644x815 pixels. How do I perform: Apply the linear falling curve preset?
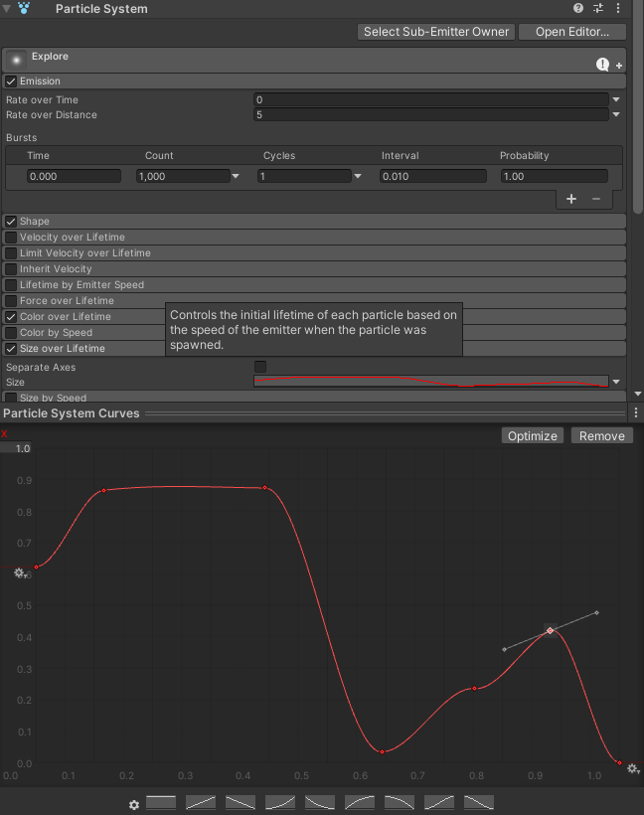(241, 802)
